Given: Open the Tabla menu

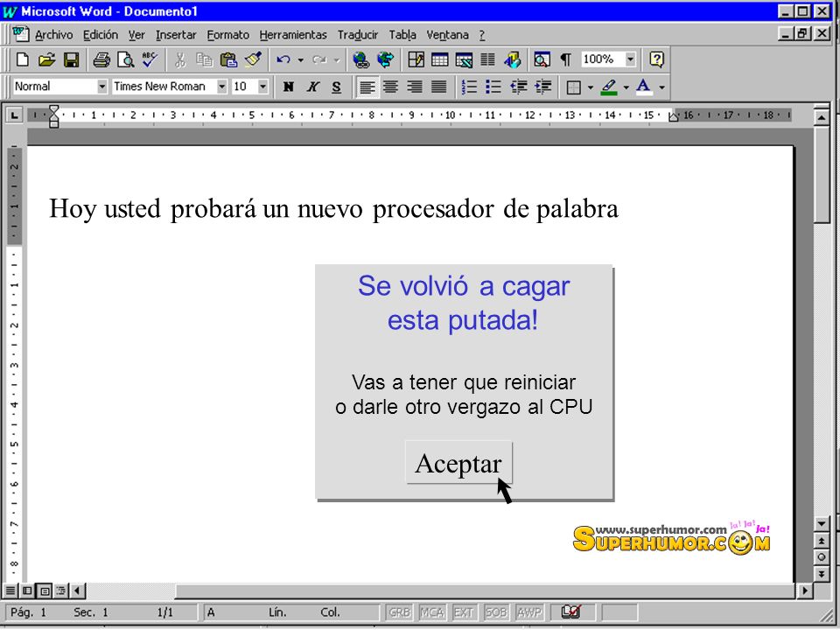Looking at the screenshot, I should 402,35.
